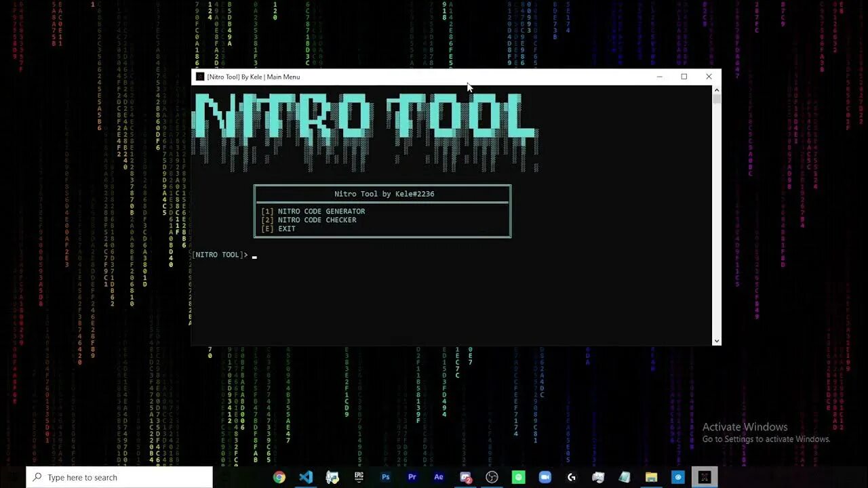Close the Nitro Tool console window
Viewport: 868px width, 488px height.
709,77
